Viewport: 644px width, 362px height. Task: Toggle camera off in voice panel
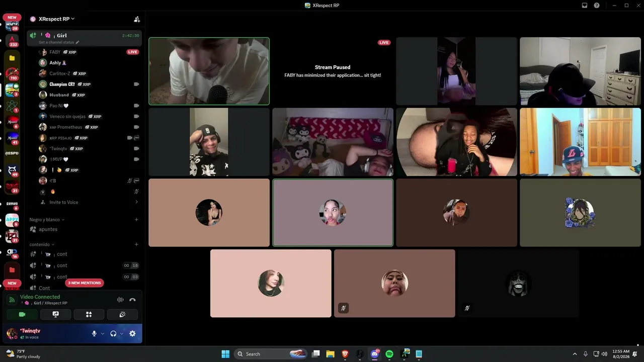pos(22,314)
